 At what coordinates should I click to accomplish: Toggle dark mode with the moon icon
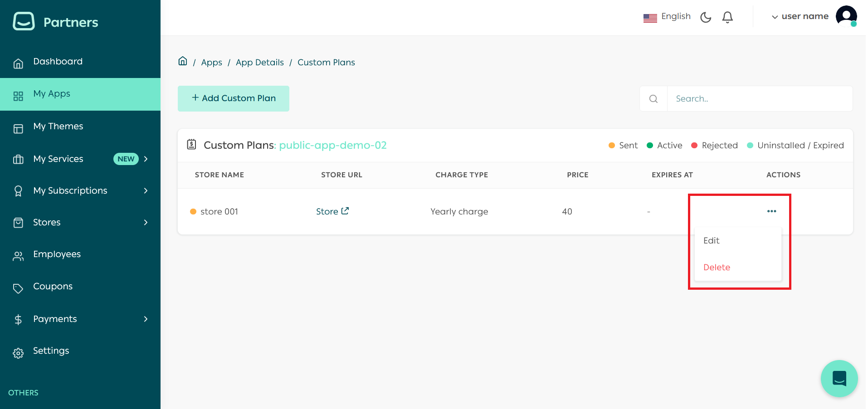point(705,17)
